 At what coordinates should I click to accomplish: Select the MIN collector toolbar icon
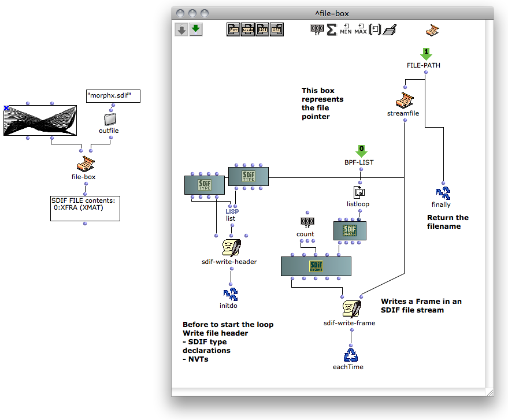(346, 29)
